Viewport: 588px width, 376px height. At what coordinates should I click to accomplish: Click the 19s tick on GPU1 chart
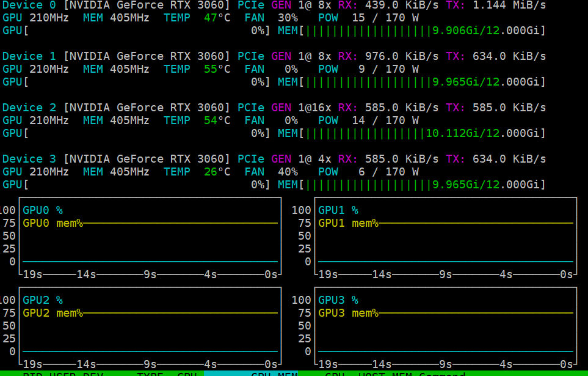pyautogui.click(x=328, y=275)
